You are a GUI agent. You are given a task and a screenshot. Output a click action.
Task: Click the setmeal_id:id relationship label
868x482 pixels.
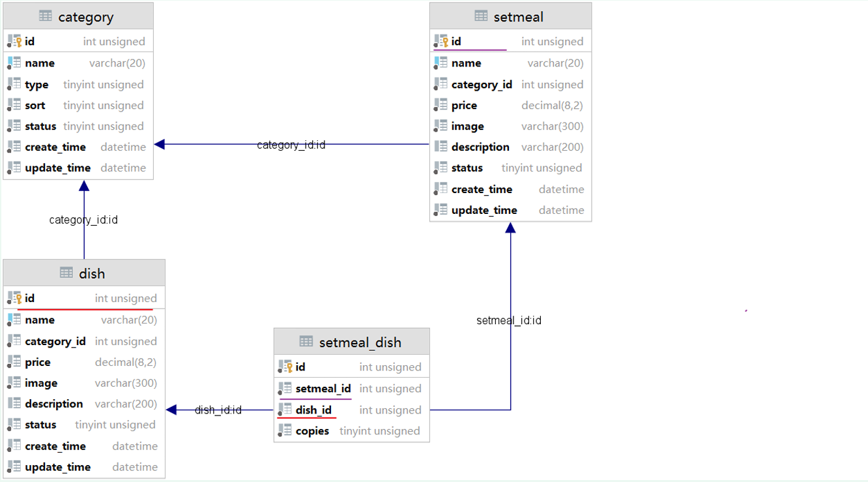509,320
